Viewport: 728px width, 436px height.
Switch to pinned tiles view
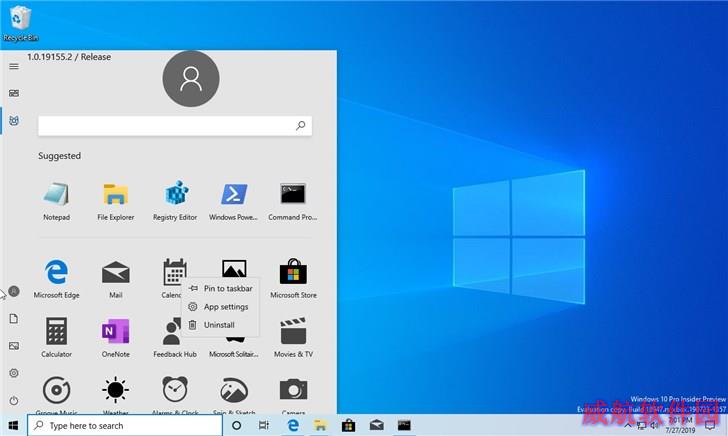click(x=14, y=93)
